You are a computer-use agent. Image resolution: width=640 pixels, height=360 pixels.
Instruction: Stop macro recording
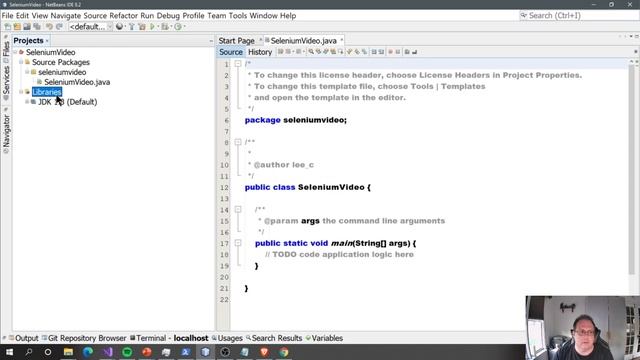point(398,52)
